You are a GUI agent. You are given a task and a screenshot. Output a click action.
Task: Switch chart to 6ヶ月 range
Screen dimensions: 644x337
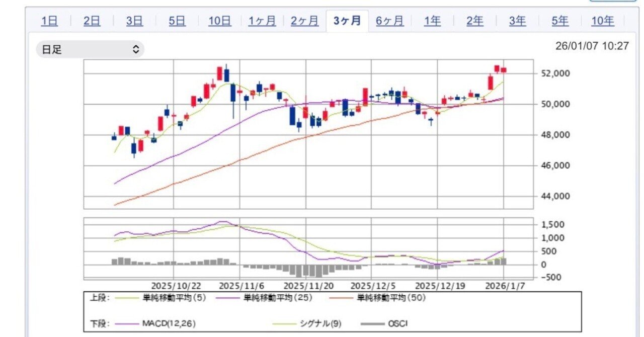[390, 21]
